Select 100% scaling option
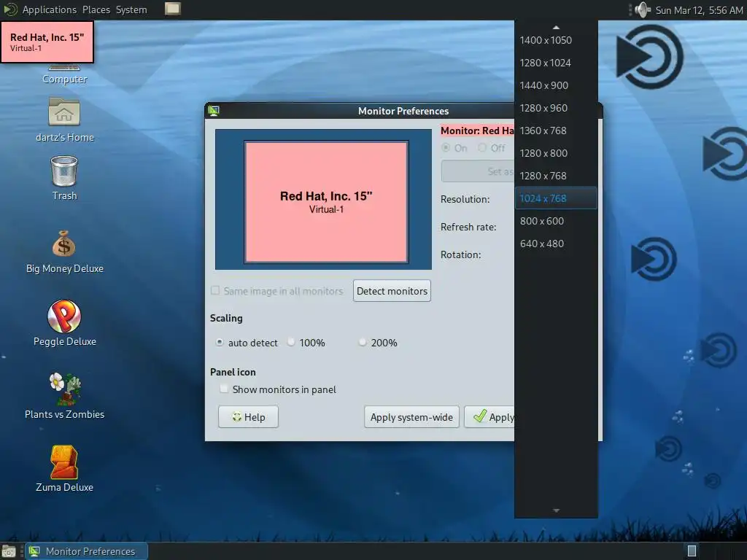 tap(290, 342)
